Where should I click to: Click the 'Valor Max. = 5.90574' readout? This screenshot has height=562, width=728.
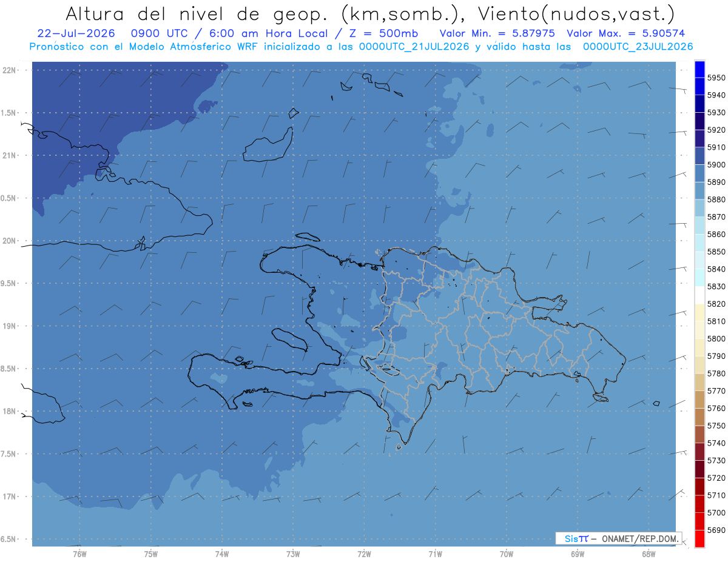point(626,33)
